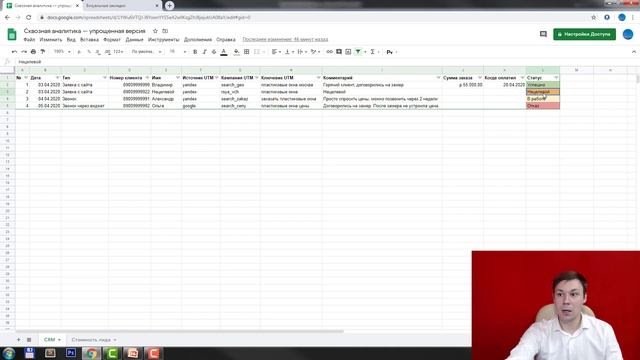Screen dimensions: 640x360
Task: Open the number format 123 dropdown
Action: 119,52
